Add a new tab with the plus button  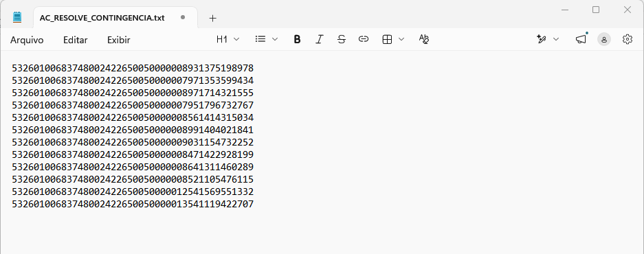pos(212,18)
